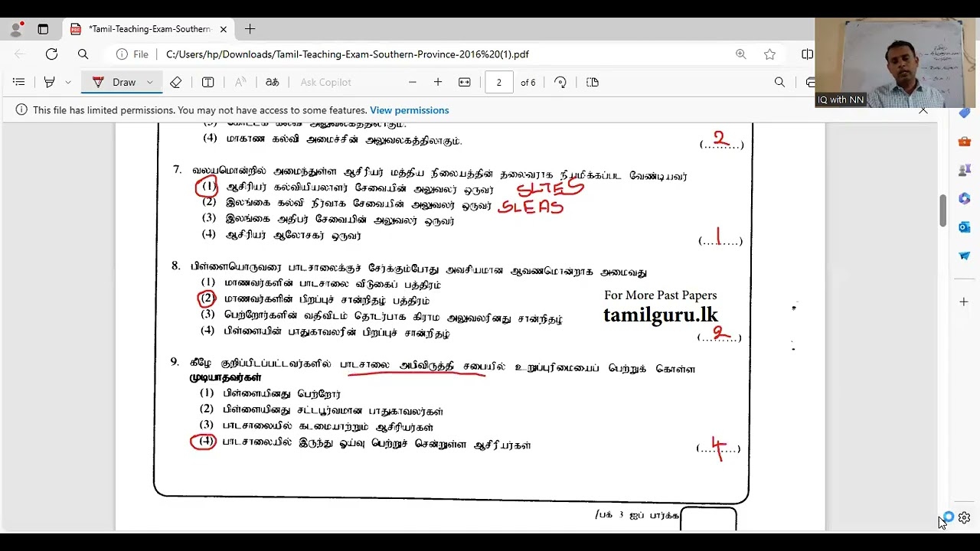Refresh the current page
Image resolution: width=980 pixels, height=551 pixels.
click(x=51, y=54)
